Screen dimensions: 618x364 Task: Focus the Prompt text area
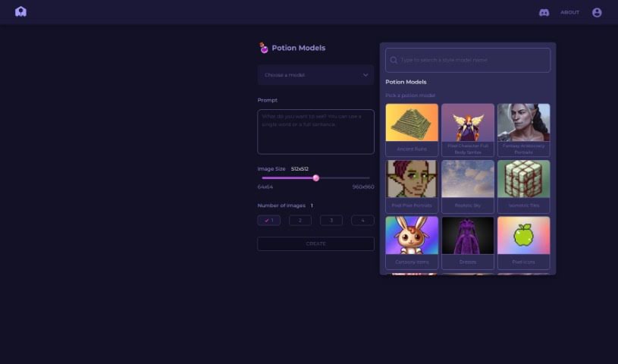[315, 132]
